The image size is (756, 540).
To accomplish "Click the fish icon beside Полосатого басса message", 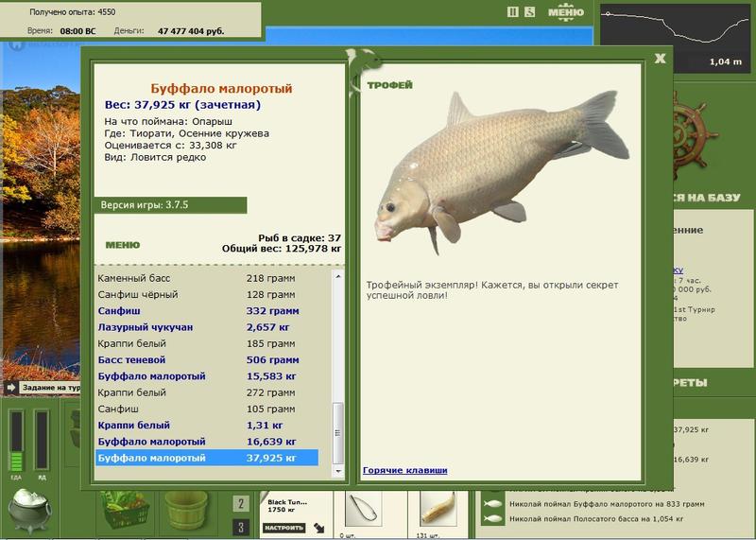I will (493, 519).
